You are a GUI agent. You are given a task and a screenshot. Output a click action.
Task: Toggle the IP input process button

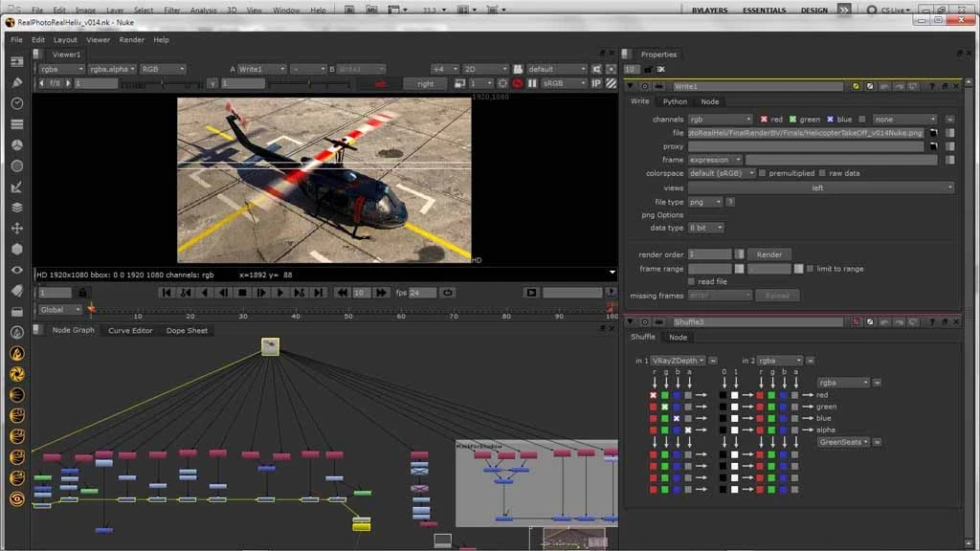[596, 83]
